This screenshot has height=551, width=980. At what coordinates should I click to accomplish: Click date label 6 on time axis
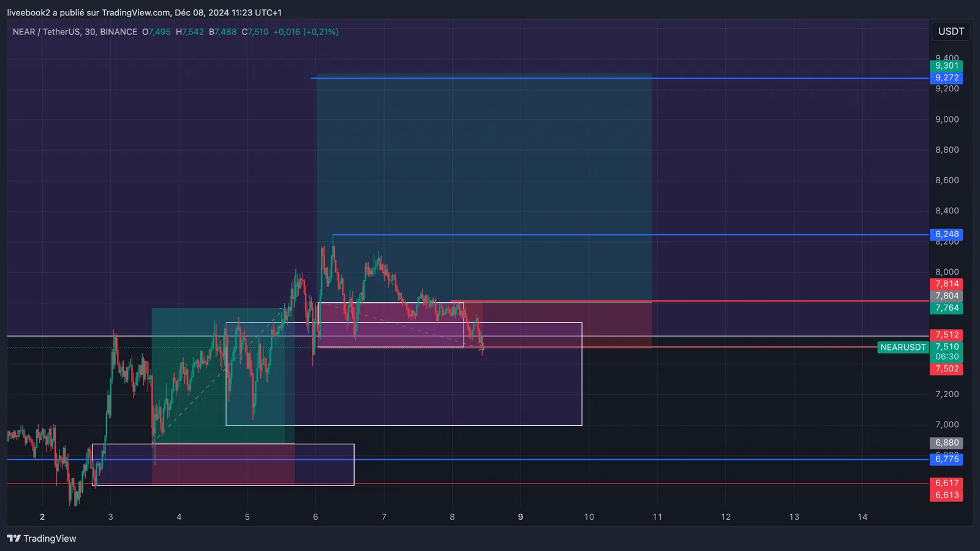(315, 517)
